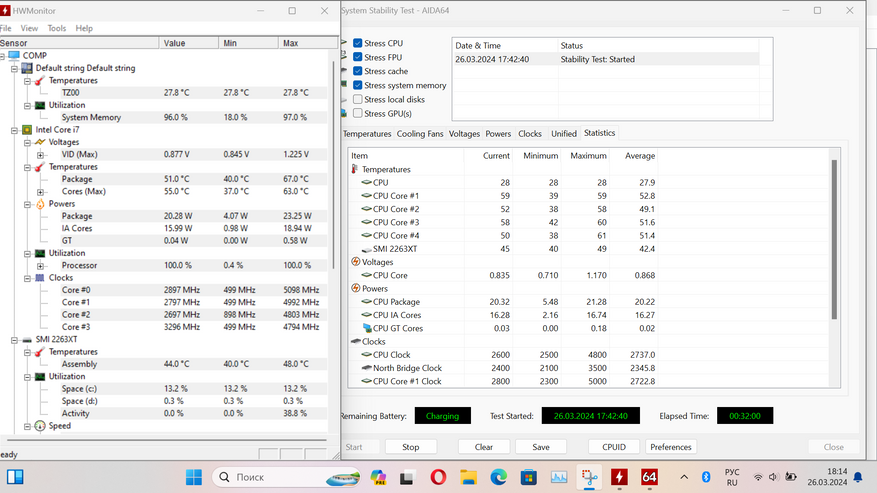The height and width of the screenshot is (493, 877).
Task: Uncheck the Stress CPU checkbox
Action: pyautogui.click(x=358, y=44)
